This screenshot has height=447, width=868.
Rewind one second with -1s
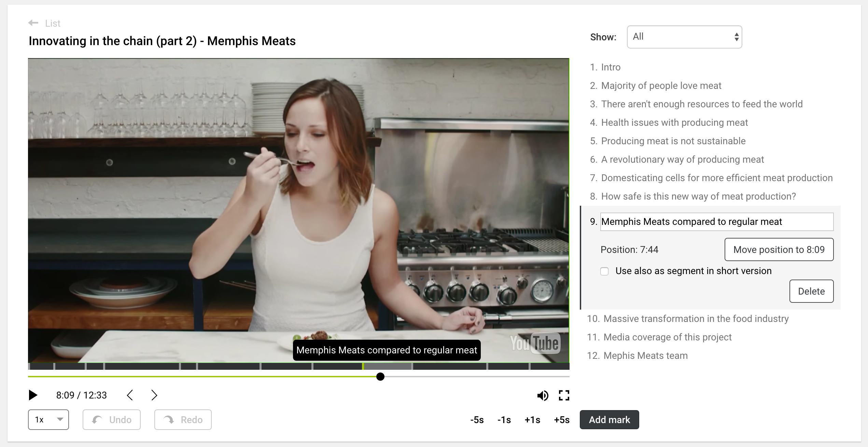pyautogui.click(x=504, y=420)
